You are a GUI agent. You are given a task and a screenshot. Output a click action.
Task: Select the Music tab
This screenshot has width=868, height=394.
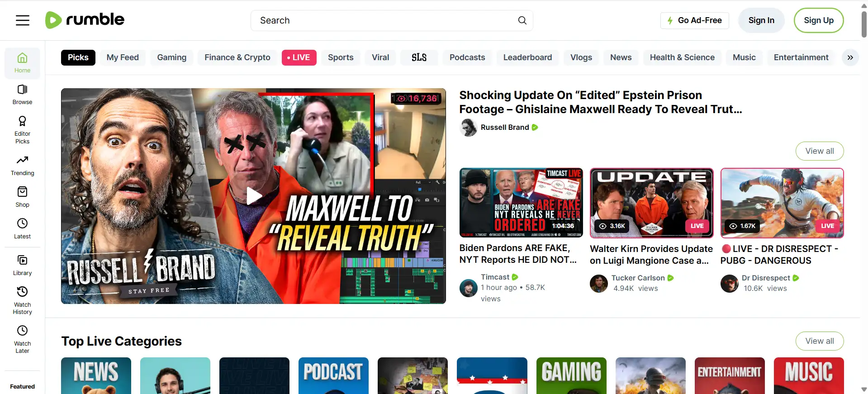pos(744,57)
